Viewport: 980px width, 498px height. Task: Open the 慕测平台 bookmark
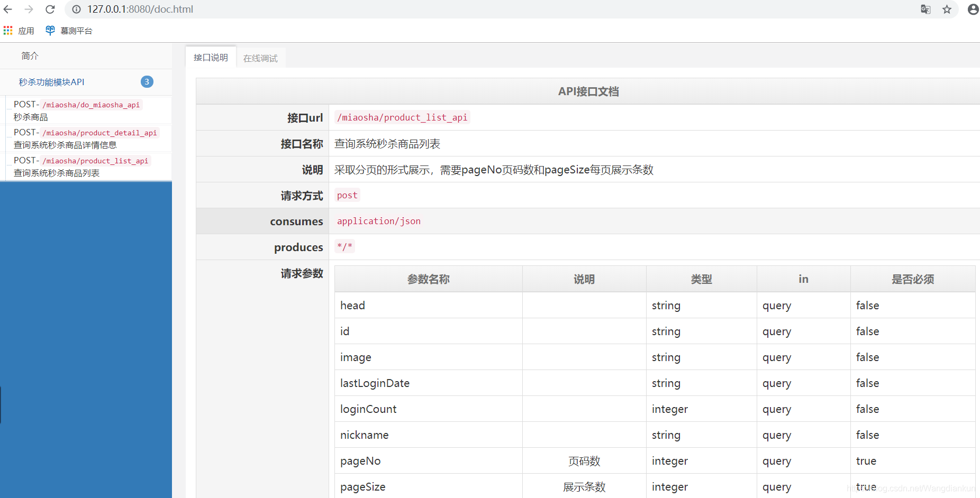[x=69, y=31]
